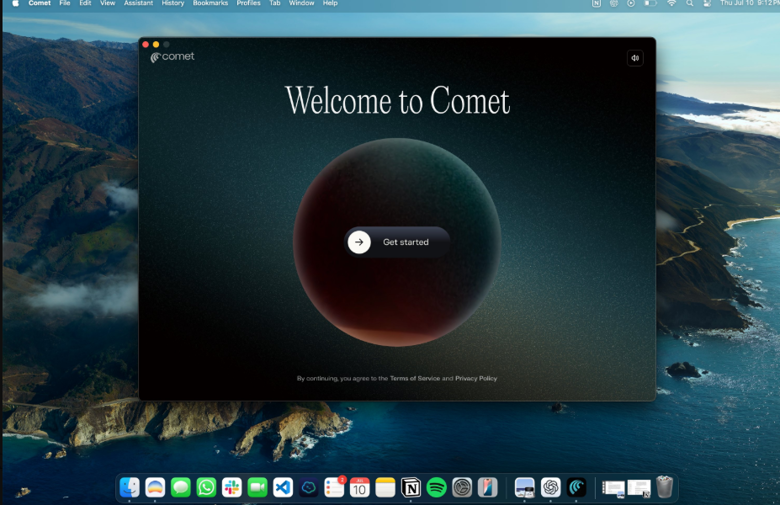Open the Trash from the dock

[x=664, y=487]
